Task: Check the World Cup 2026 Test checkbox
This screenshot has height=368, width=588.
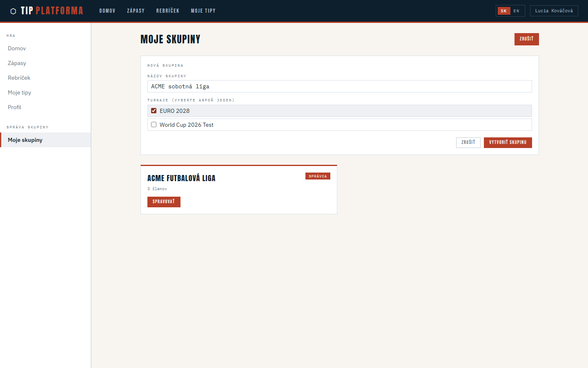Action: [x=154, y=125]
